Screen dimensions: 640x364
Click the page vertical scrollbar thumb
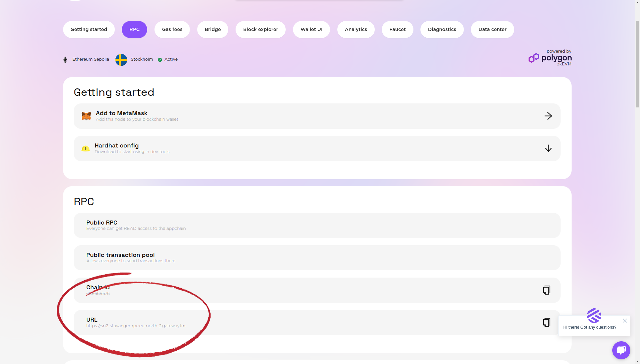[637, 63]
